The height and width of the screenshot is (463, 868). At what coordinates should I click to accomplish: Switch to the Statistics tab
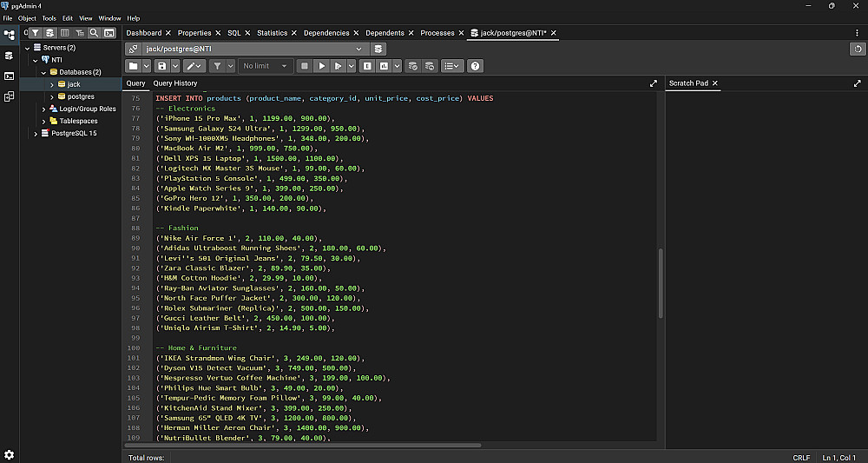point(272,33)
